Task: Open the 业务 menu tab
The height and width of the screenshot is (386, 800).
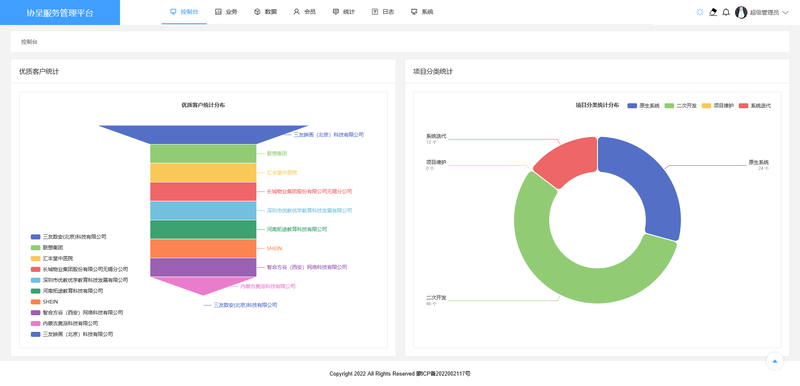Action: point(226,12)
